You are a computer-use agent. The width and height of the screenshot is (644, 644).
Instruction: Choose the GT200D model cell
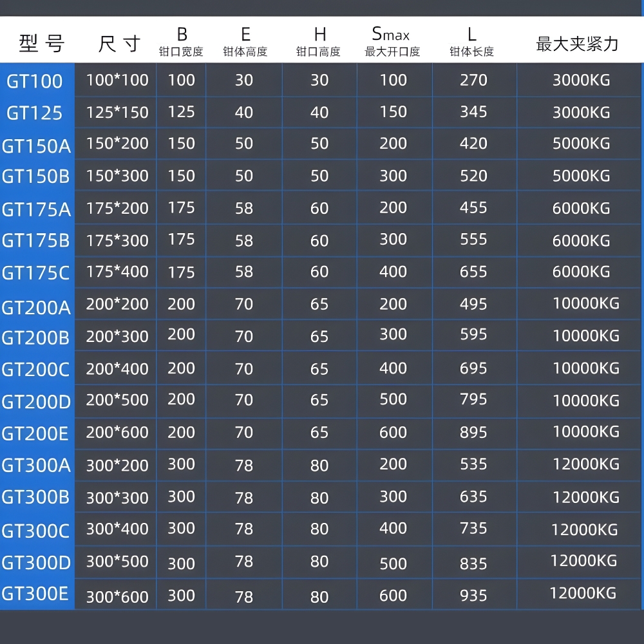click(37, 401)
